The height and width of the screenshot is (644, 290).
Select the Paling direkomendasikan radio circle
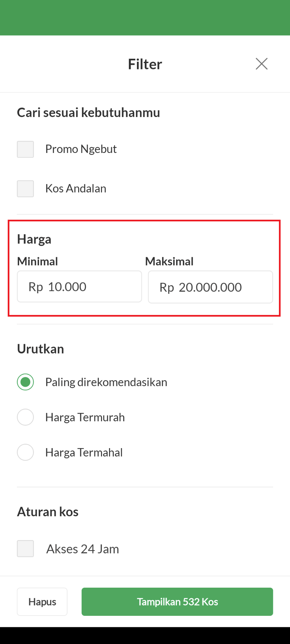[26, 382]
